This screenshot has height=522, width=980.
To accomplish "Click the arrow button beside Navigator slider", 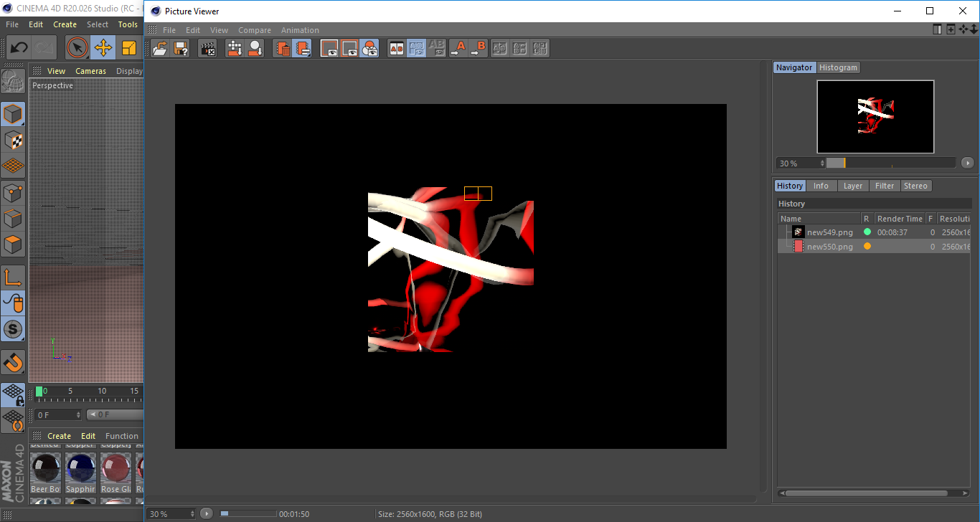I will 967,163.
